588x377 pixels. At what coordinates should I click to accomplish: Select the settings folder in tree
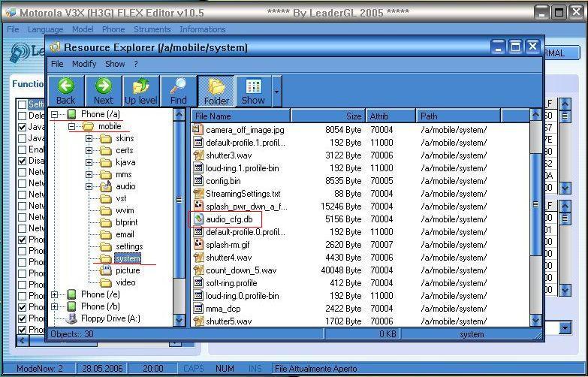129,246
